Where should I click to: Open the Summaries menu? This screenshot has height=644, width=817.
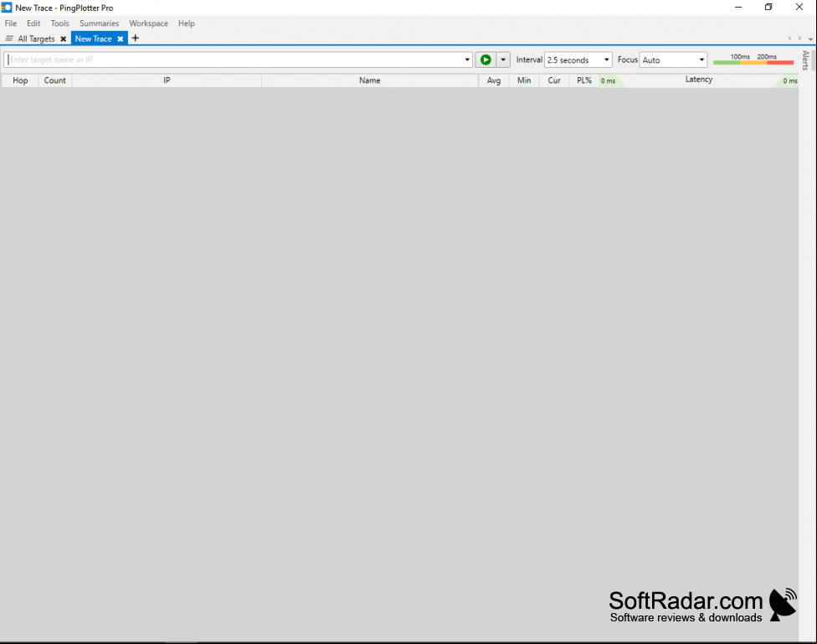99,23
